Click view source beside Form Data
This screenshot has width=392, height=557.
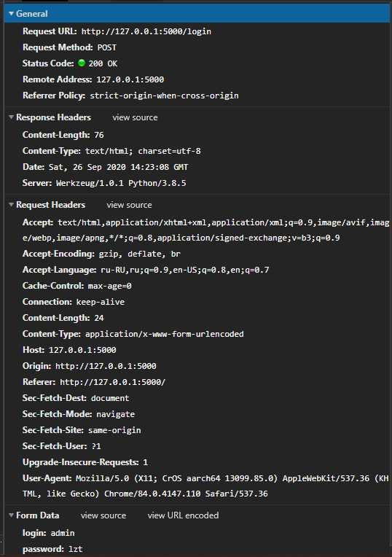[103, 515]
